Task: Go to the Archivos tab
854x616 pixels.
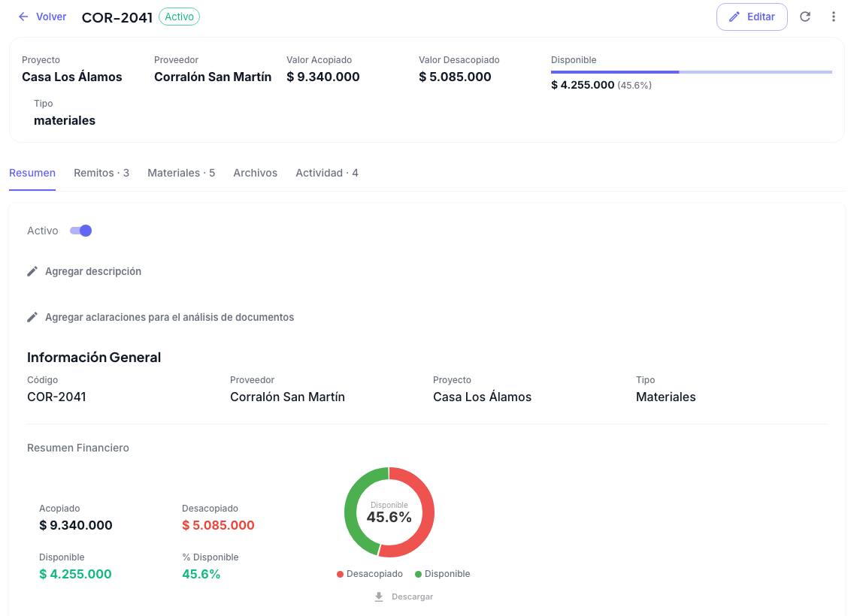Action: point(256,173)
